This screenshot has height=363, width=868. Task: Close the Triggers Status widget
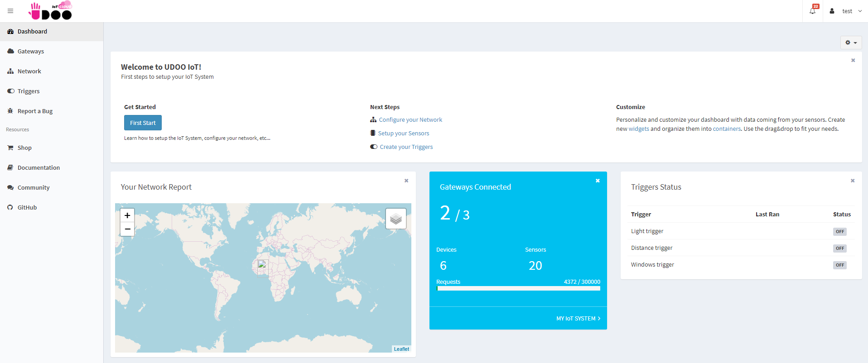pyautogui.click(x=853, y=181)
